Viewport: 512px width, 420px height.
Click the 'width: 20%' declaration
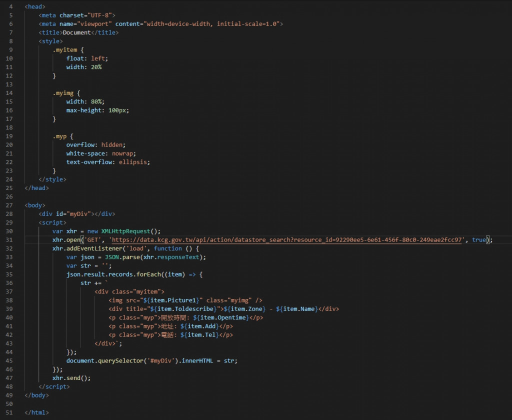[x=84, y=67]
